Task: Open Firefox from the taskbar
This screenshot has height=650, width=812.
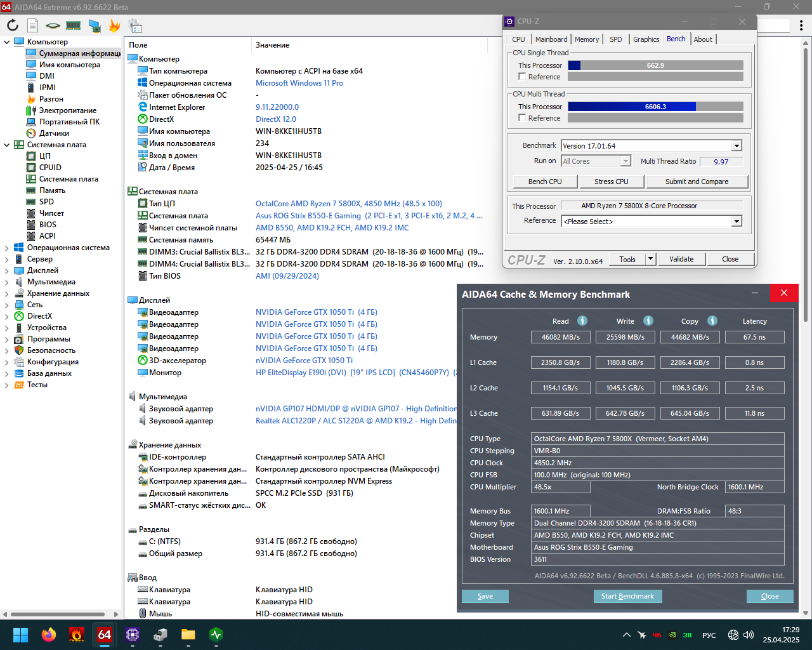Action: pos(48,635)
